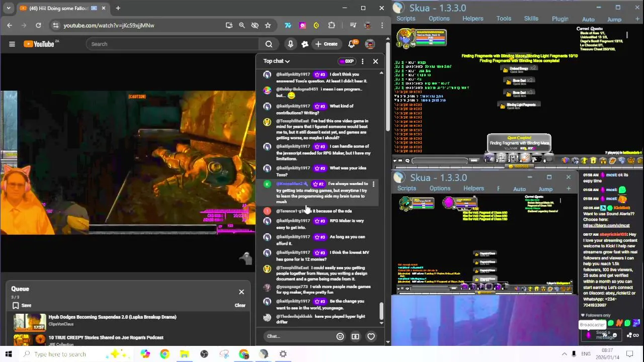
Task: Open Hyub Dodges Becoming Suspendas queue video
Action: click(x=112, y=317)
